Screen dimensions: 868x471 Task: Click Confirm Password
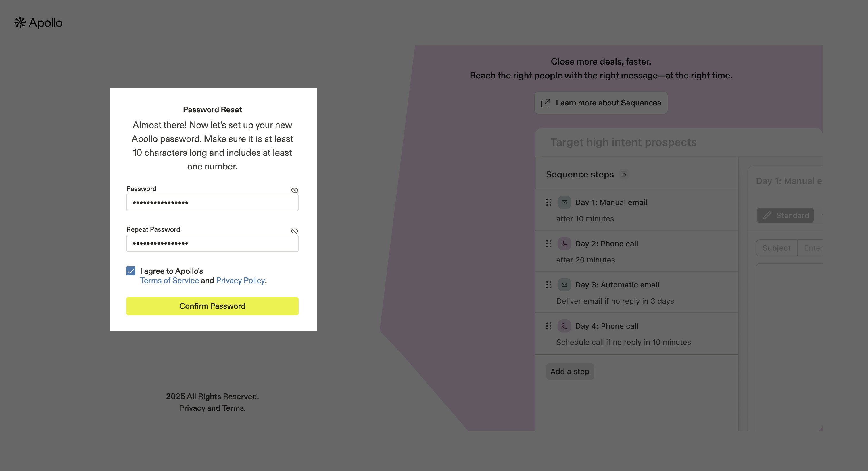pos(212,306)
